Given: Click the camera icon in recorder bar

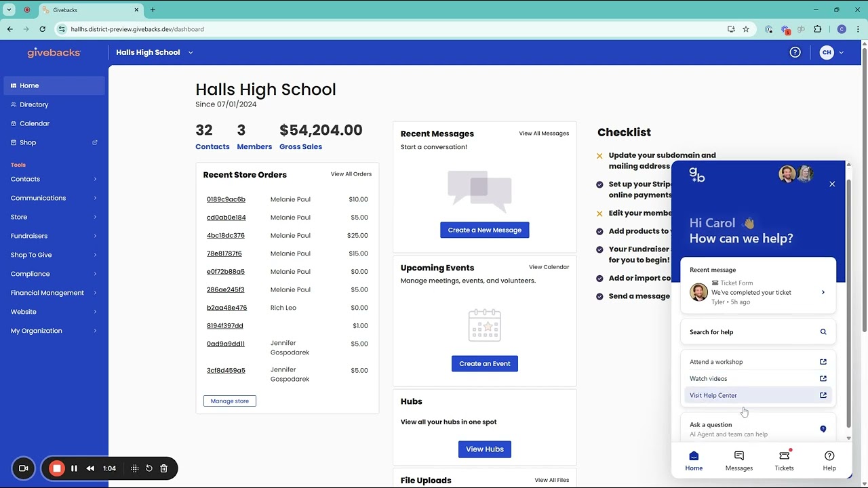Looking at the screenshot, I should [23, 468].
